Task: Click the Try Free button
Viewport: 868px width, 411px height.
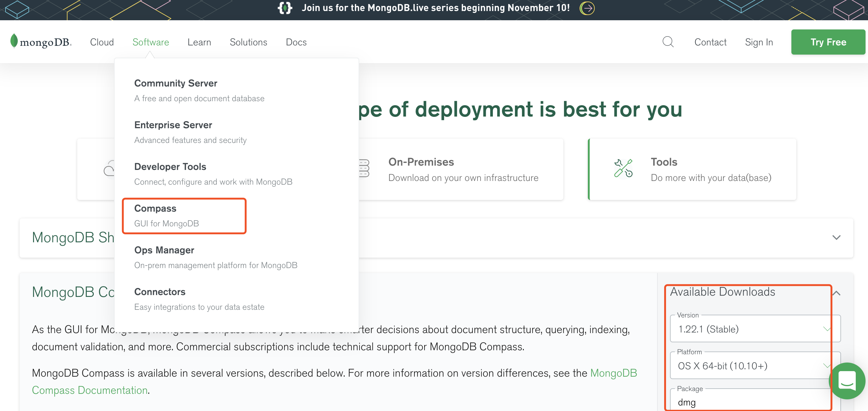Action: [x=828, y=42]
